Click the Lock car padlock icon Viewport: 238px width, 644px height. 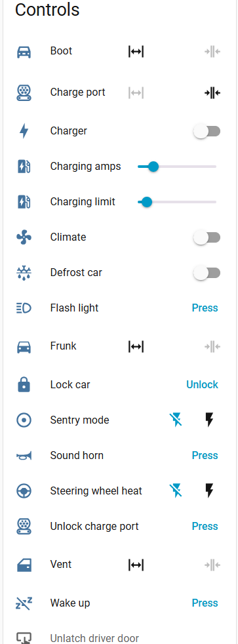(x=24, y=385)
